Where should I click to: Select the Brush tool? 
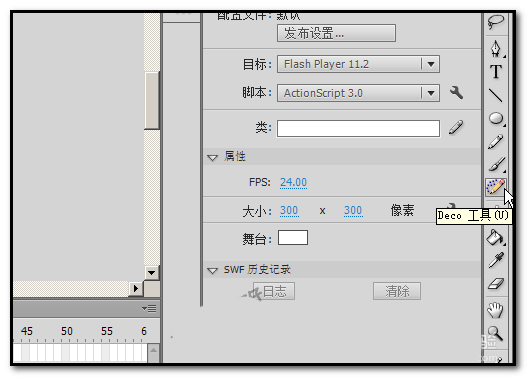point(497,164)
